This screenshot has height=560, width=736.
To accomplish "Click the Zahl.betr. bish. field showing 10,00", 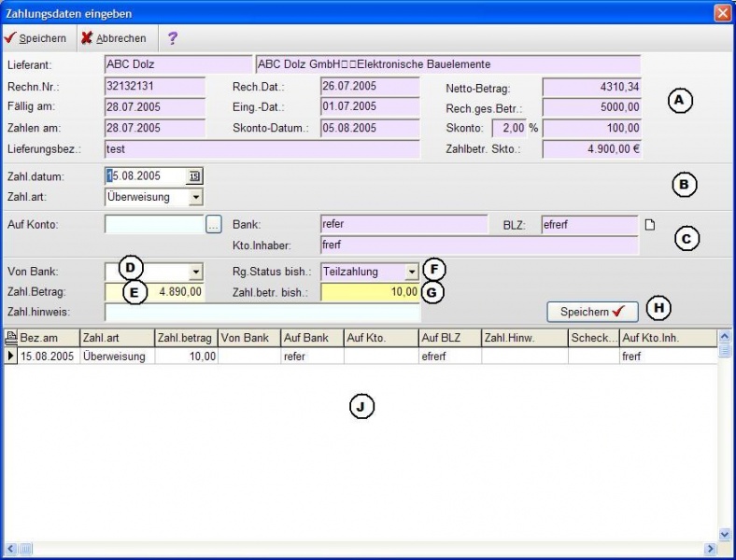I will [370, 292].
